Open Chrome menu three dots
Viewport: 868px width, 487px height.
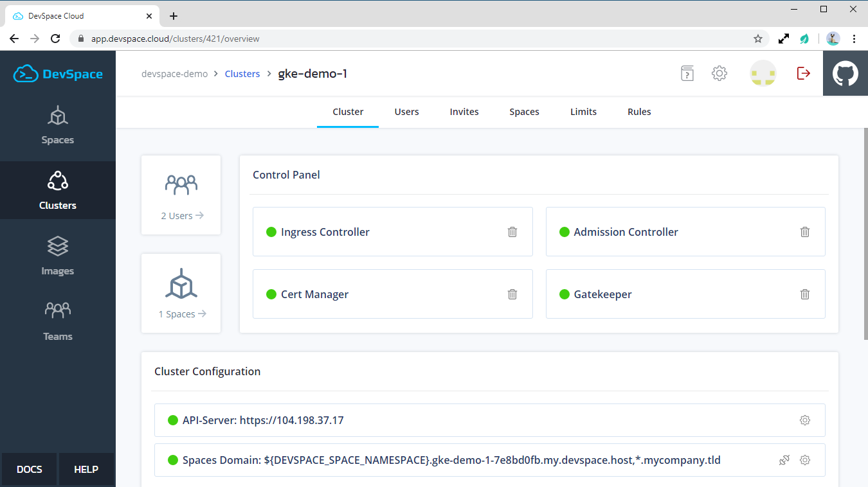pos(854,39)
